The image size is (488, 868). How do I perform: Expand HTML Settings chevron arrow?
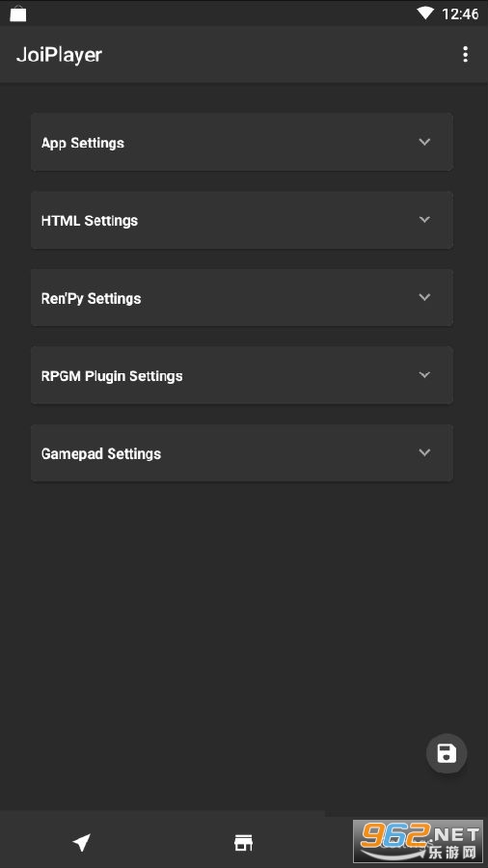click(x=424, y=219)
